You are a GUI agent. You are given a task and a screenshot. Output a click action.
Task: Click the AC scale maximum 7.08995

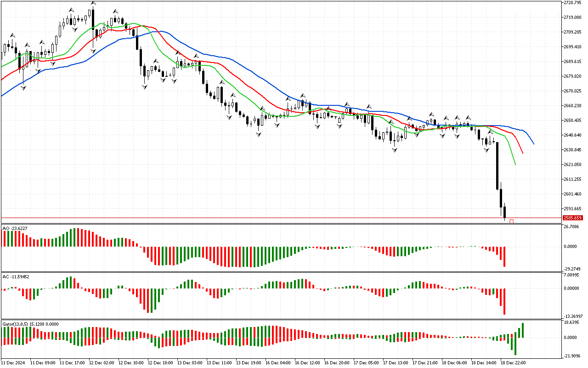[572, 276]
